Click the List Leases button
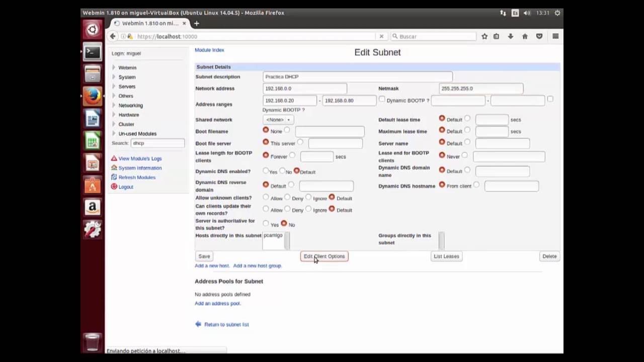Viewport: 644px width, 362px height. tap(446, 256)
